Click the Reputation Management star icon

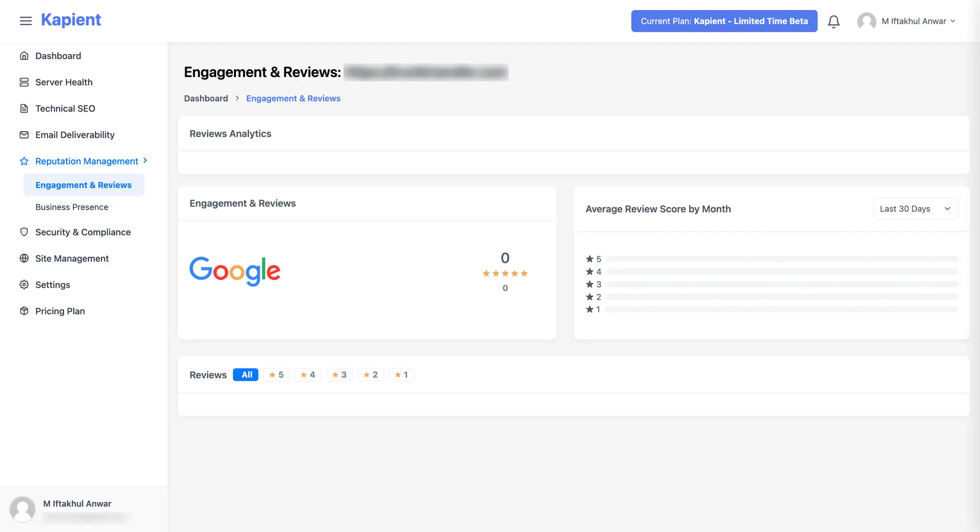[24, 161]
